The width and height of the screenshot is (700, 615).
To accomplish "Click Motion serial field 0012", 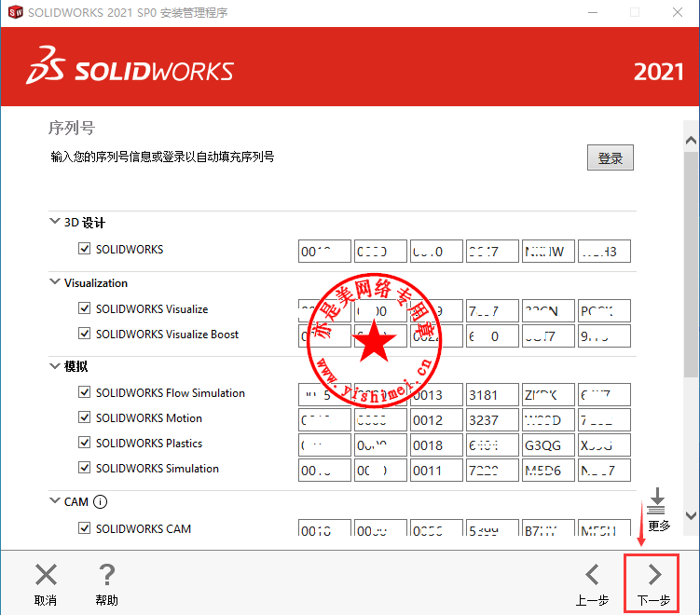I will tap(436, 420).
